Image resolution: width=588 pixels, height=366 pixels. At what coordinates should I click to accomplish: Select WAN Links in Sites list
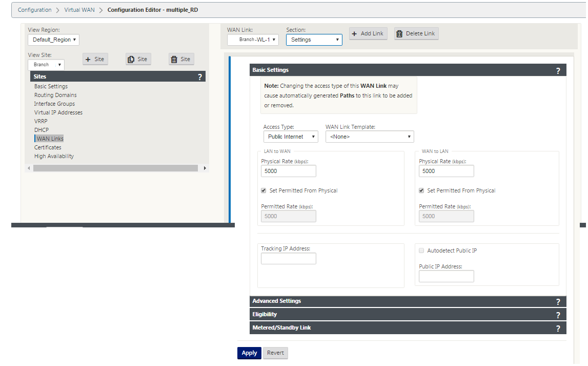pyautogui.click(x=50, y=139)
